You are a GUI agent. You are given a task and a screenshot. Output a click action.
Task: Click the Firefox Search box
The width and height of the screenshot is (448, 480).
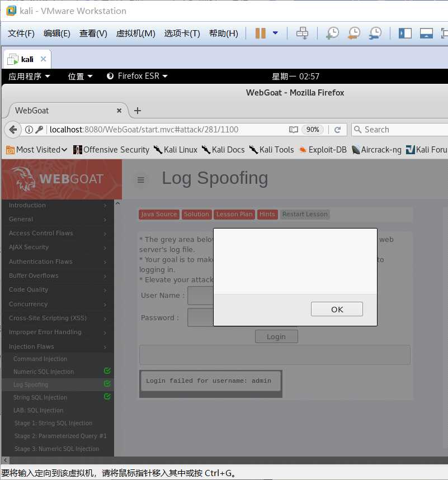400,130
